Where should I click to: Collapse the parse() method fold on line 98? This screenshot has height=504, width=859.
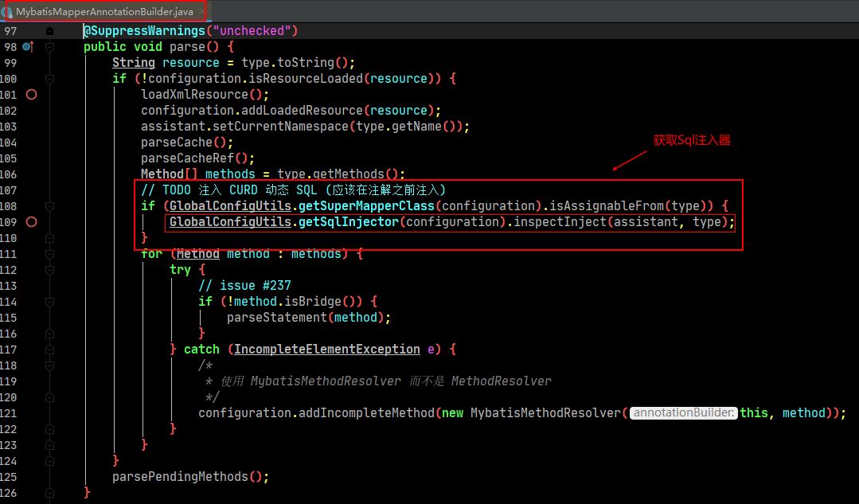pyautogui.click(x=50, y=47)
